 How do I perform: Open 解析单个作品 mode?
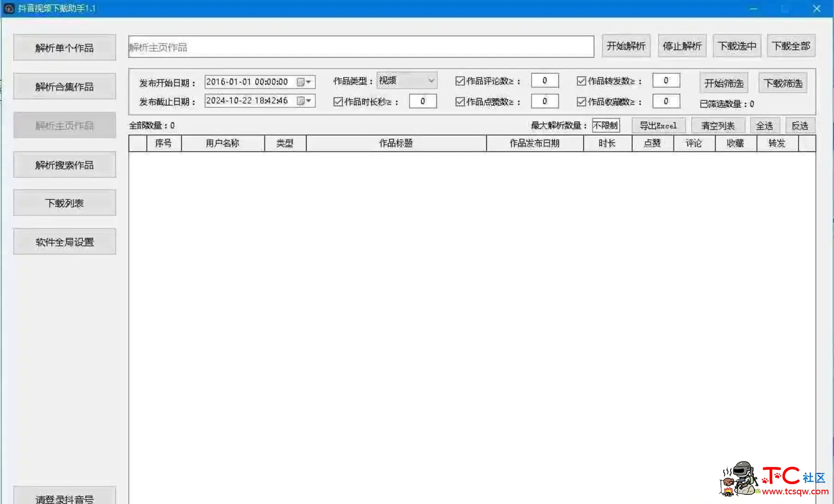click(x=65, y=48)
